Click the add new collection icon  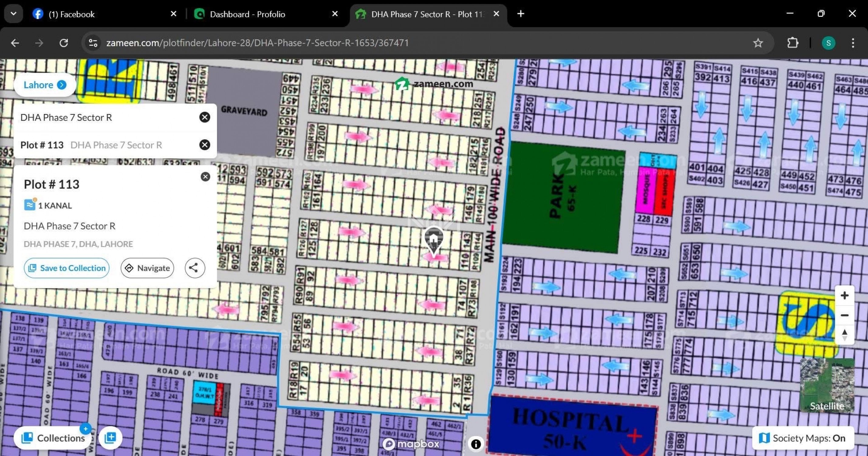[110, 438]
